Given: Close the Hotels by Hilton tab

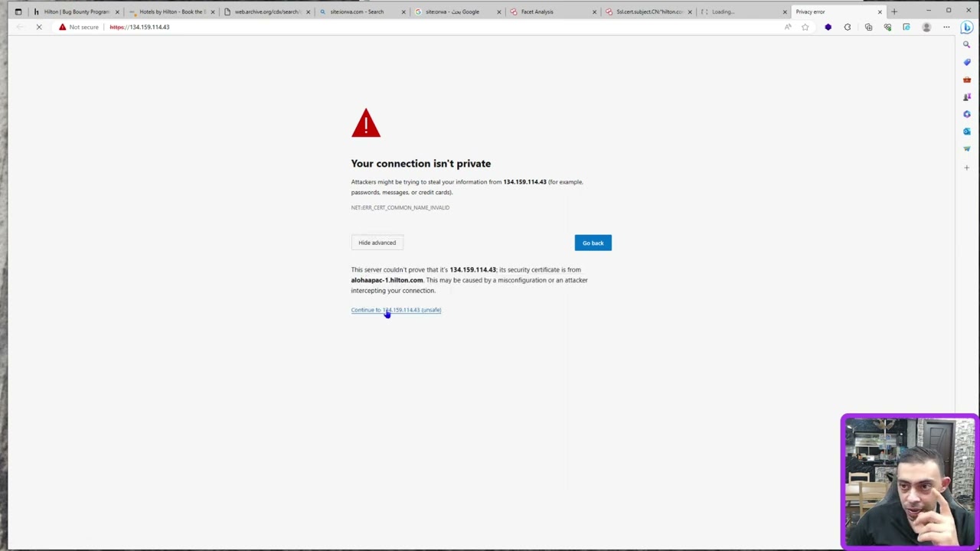Looking at the screenshot, I should (x=213, y=11).
